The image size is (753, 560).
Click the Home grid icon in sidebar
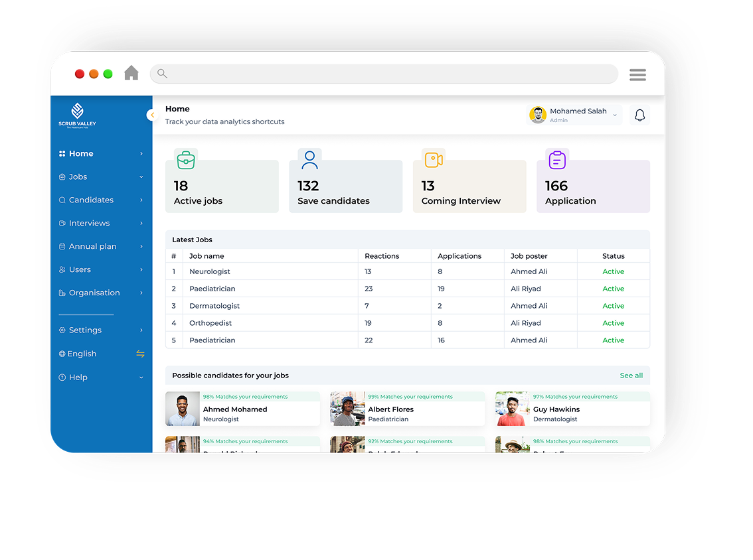click(62, 153)
